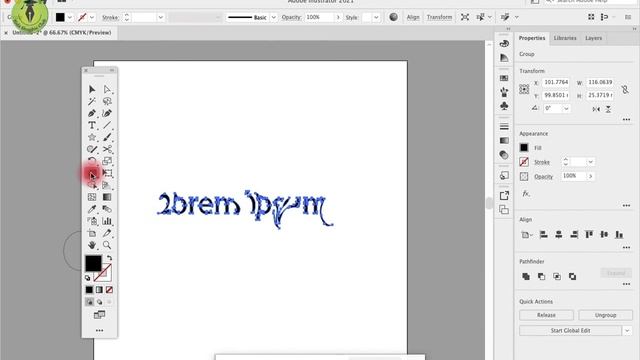Viewport: 640px width, 360px height.
Task: Click Align link in control bar
Action: tap(413, 17)
